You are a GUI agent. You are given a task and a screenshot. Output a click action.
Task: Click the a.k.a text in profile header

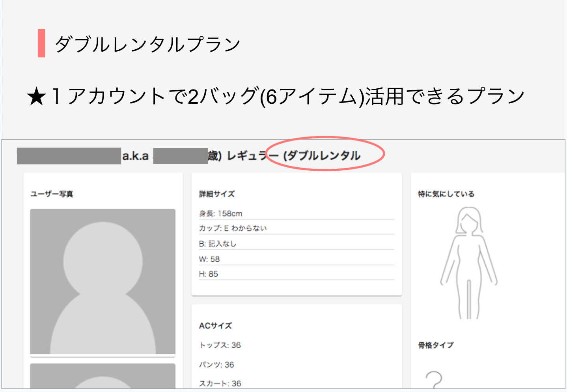click(135, 156)
